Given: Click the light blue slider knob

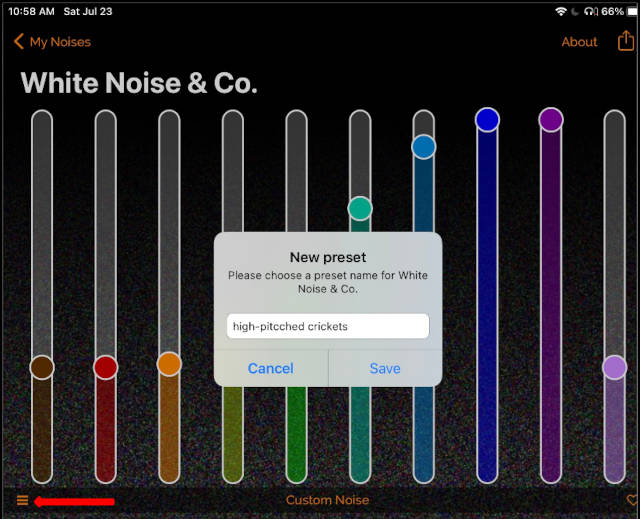Looking at the screenshot, I should coord(424,147).
